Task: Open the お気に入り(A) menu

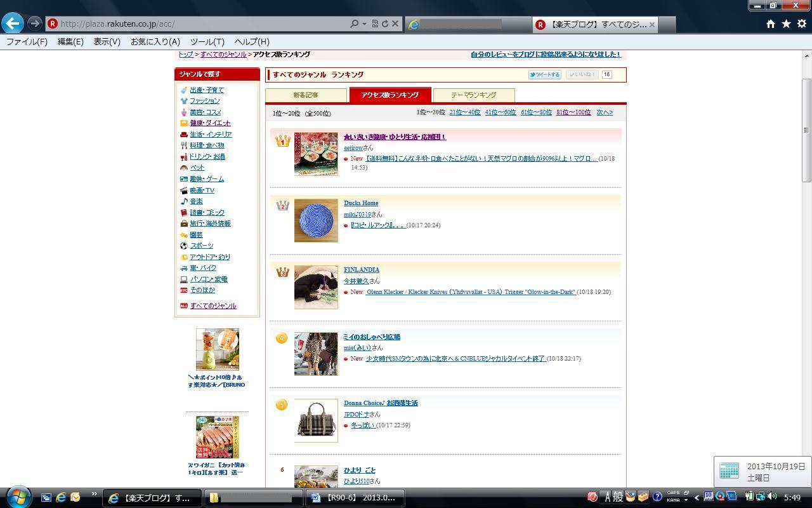Action: pyautogui.click(x=155, y=41)
